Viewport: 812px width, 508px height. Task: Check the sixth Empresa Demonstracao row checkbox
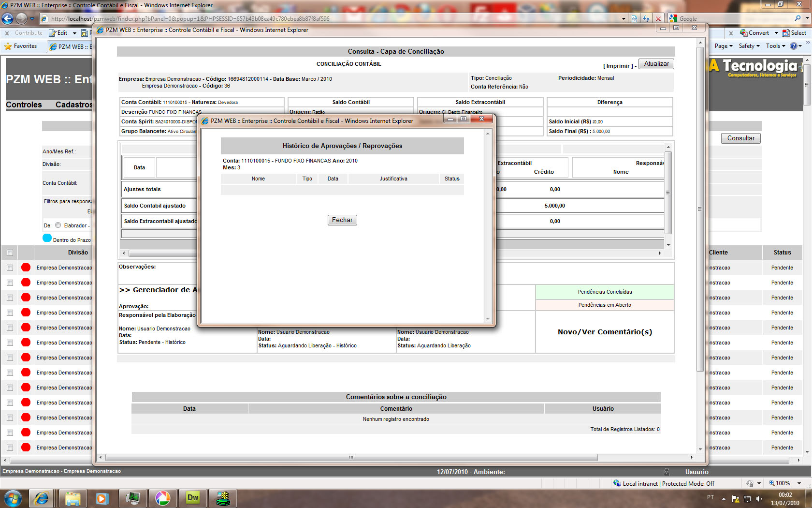click(10, 343)
